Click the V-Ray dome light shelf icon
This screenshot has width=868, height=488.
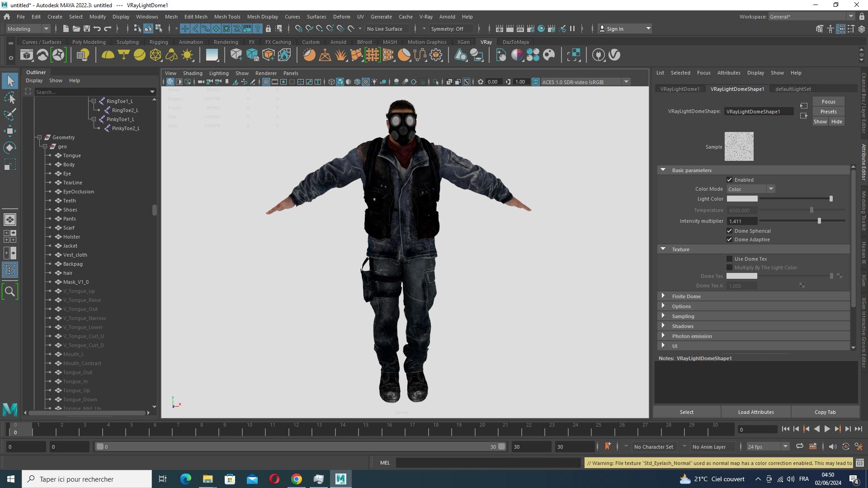tap(108, 55)
